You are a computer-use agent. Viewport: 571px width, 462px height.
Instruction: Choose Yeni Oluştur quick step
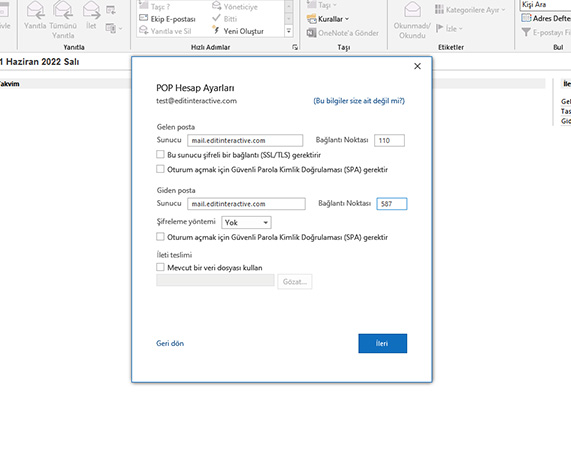238,31
